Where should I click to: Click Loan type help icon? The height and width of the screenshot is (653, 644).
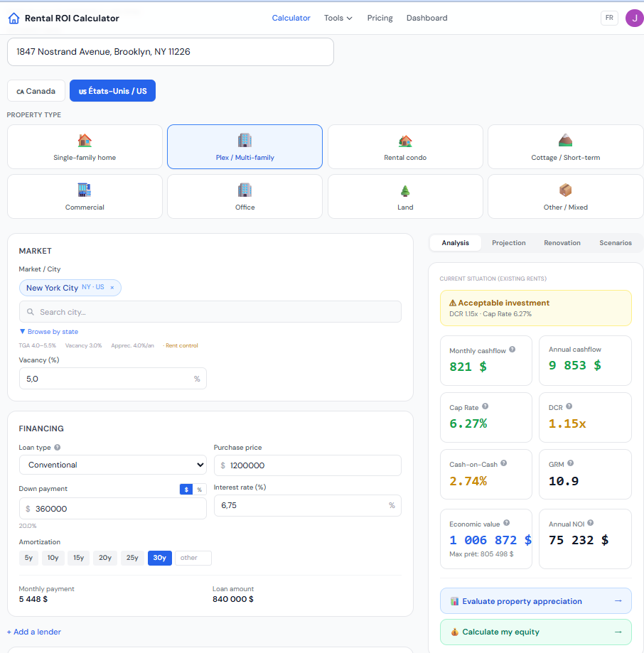pos(58,447)
